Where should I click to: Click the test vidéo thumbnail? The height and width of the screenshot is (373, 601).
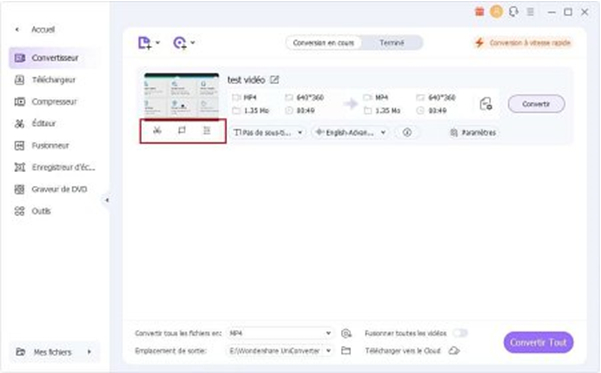pos(182,95)
